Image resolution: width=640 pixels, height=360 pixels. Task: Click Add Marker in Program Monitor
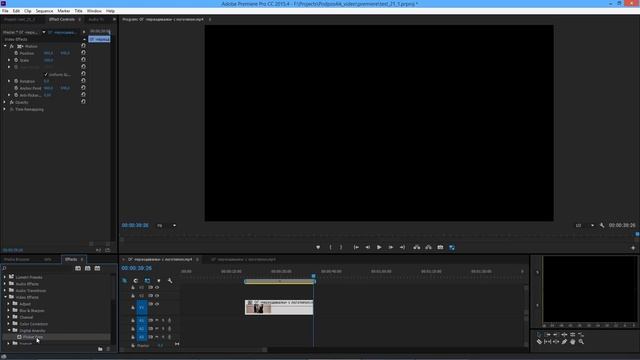[318, 247]
